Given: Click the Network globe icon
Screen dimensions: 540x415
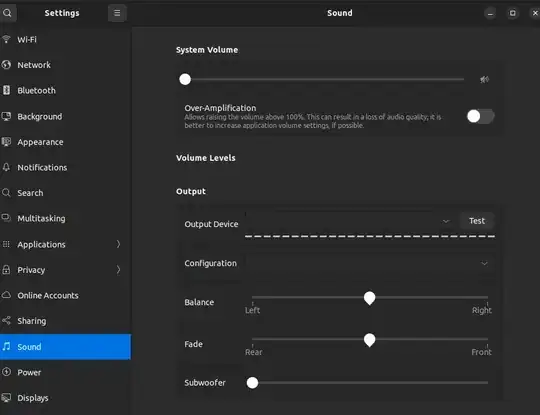Looking at the screenshot, I should coord(6,65).
